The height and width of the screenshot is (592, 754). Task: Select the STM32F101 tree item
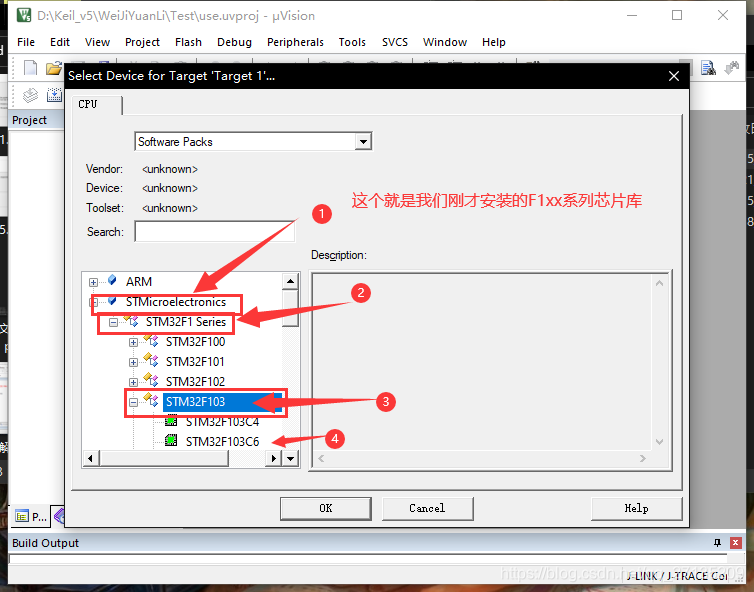pos(195,362)
